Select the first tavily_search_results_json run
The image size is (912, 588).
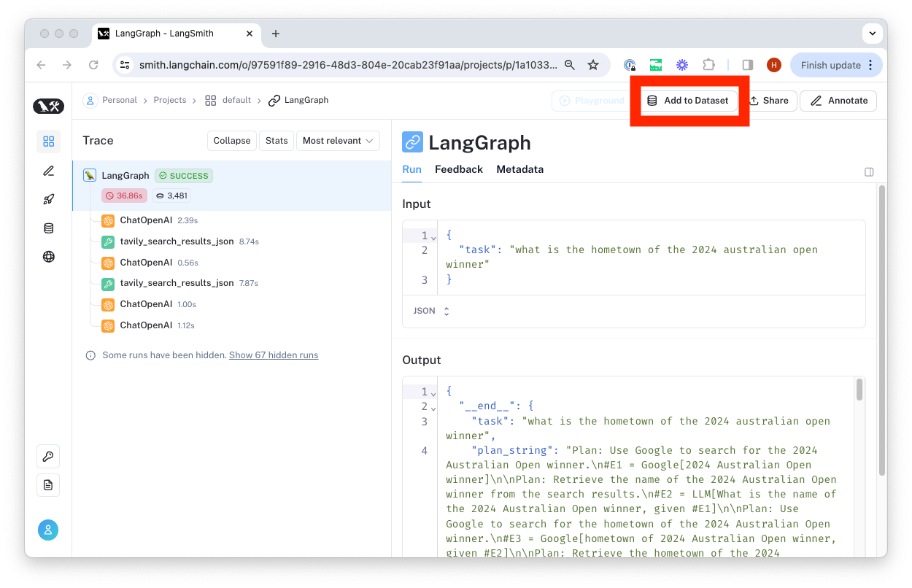point(177,241)
